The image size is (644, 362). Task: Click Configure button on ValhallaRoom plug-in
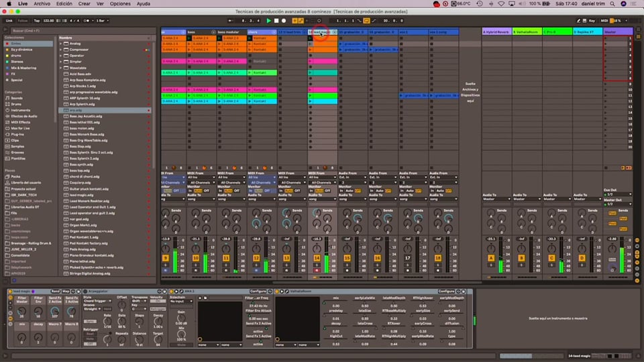click(446, 292)
